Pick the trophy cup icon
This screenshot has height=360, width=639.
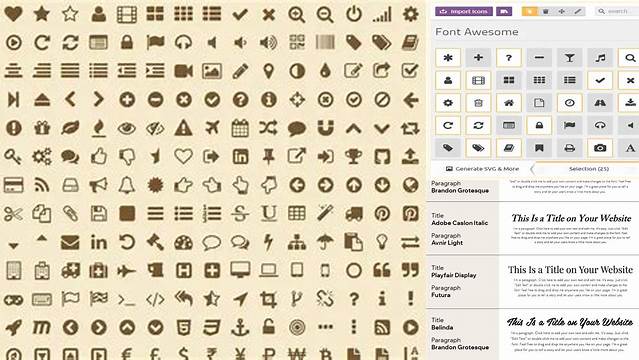(x=354, y=157)
